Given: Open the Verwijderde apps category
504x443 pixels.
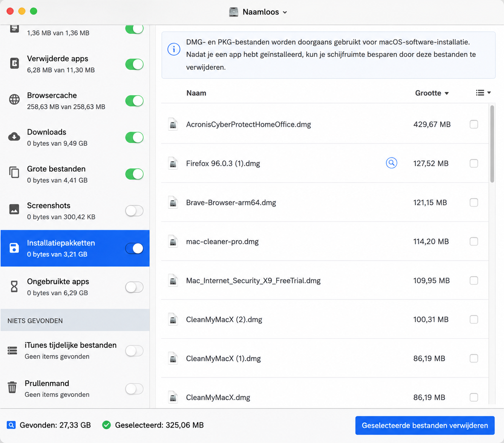Looking at the screenshot, I should point(75,64).
